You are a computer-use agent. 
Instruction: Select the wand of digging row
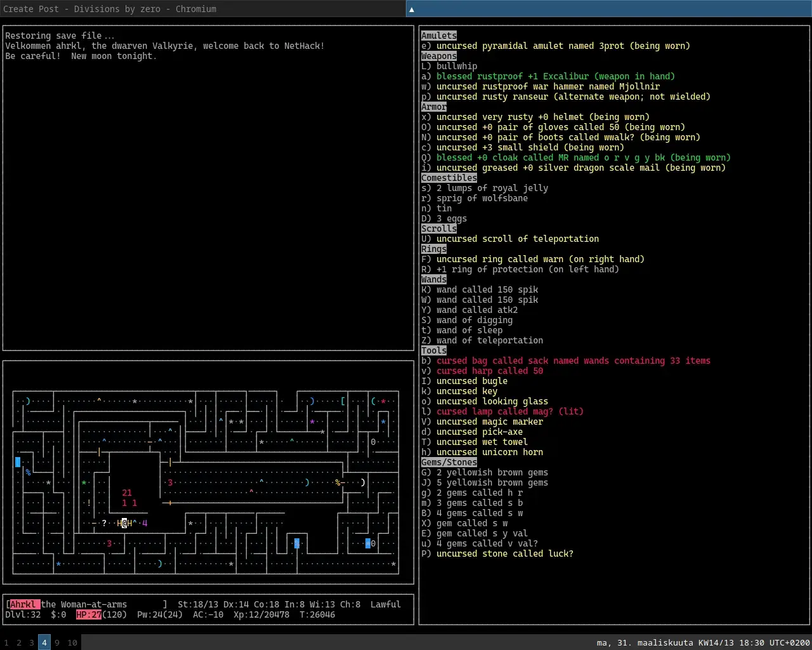tap(467, 320)
